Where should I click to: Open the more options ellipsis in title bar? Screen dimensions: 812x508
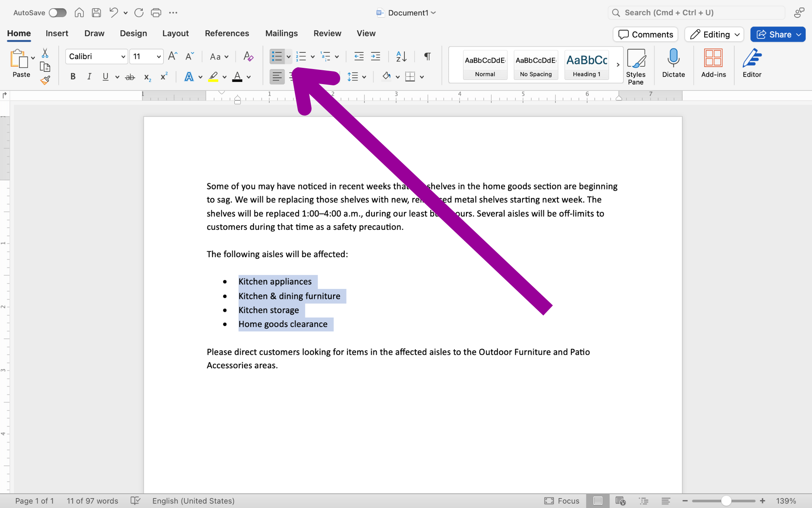(173, 13)
